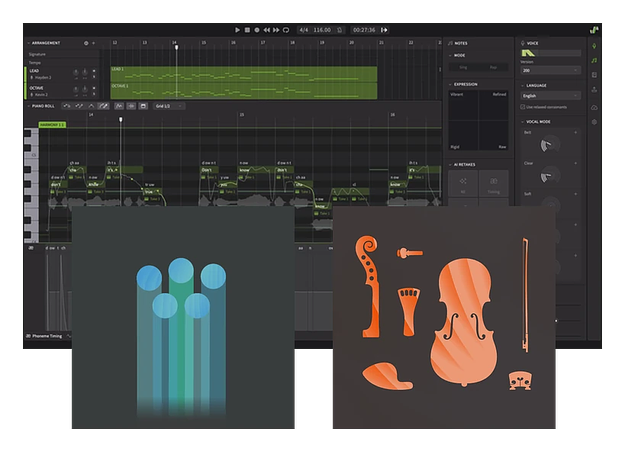Mute the LEAD track
This screenshot has width=625, height=452.
94,71
